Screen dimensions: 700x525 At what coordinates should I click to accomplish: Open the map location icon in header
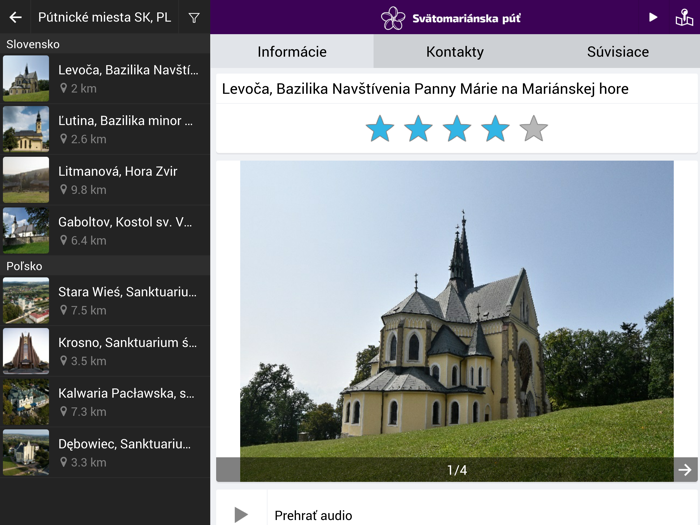click(x=684, y=17)
